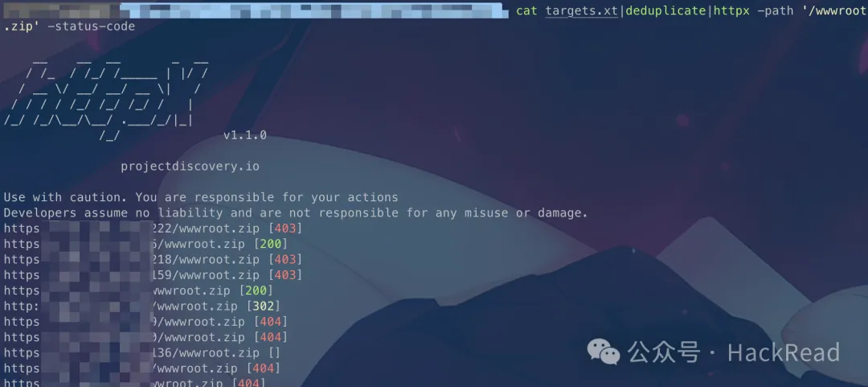Select the underlined targets.xt filename
Image resolution: width=868 pixels, height=387 pixels.
click(581, 11)
